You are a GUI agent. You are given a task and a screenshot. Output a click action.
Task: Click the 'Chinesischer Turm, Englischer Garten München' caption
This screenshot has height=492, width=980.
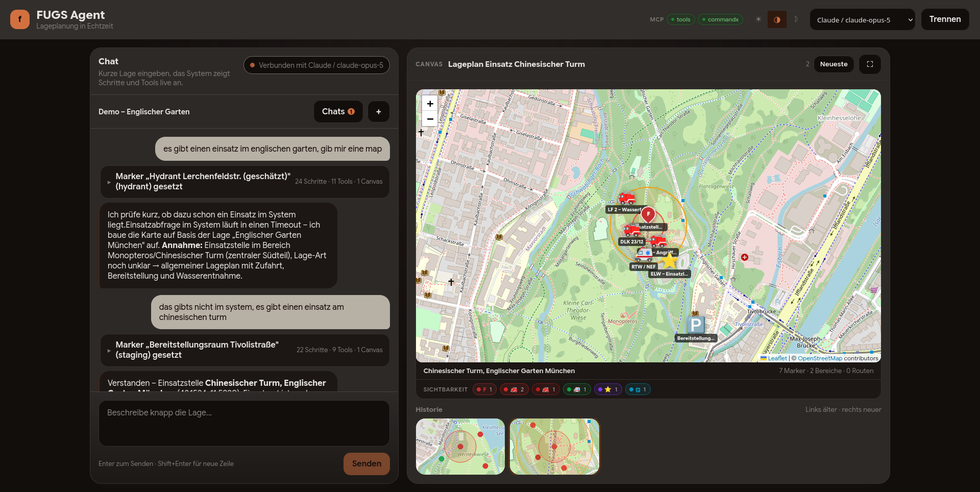coord(499,371)
